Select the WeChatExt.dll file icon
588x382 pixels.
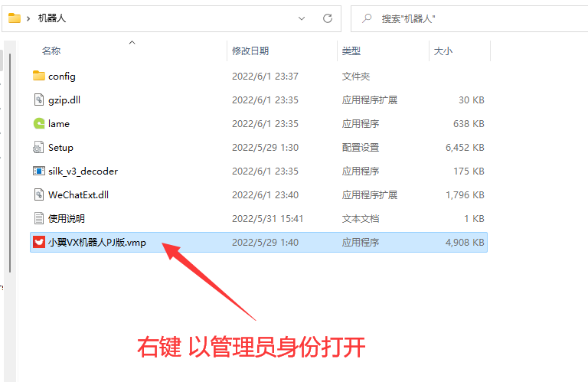pos(40,194)
